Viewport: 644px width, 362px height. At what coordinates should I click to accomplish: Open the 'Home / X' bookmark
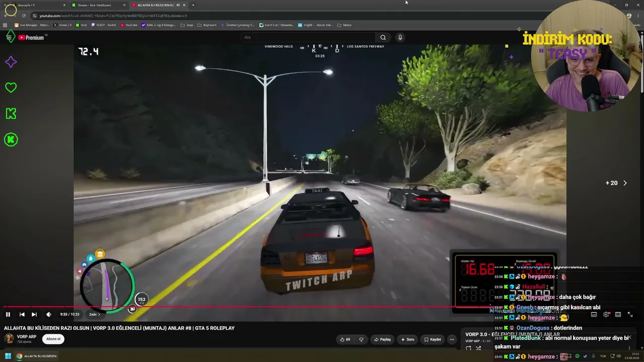(x=62, y=25)
